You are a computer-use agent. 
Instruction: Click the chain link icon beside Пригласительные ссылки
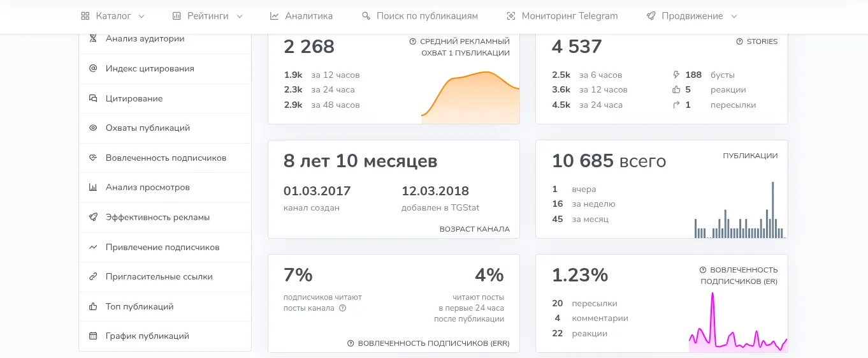tap(93, 277)
